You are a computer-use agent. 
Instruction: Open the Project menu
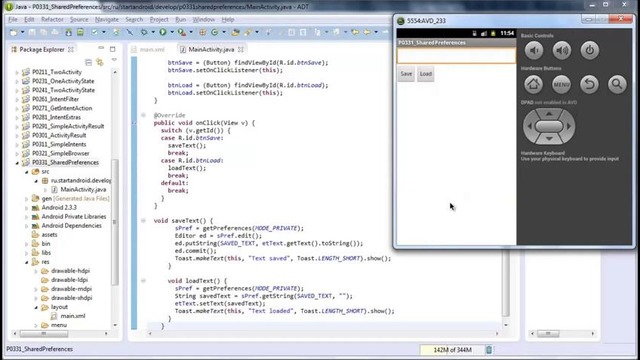[159, 19]
